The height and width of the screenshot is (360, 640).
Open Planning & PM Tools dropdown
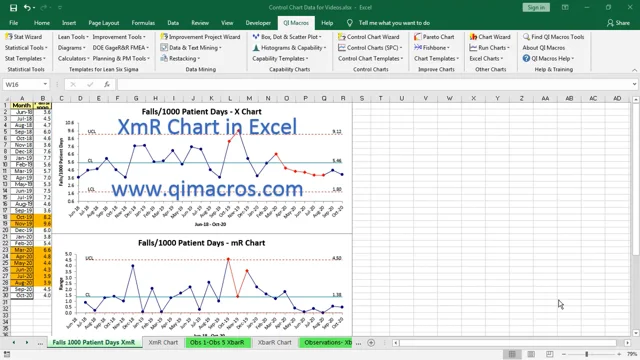click(x=121, y=58)
